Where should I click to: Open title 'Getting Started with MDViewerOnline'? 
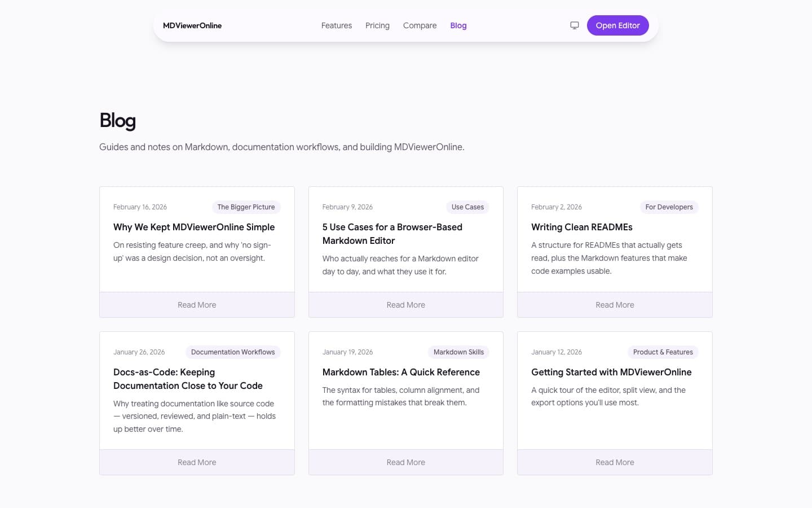click(x=611, y=372)
